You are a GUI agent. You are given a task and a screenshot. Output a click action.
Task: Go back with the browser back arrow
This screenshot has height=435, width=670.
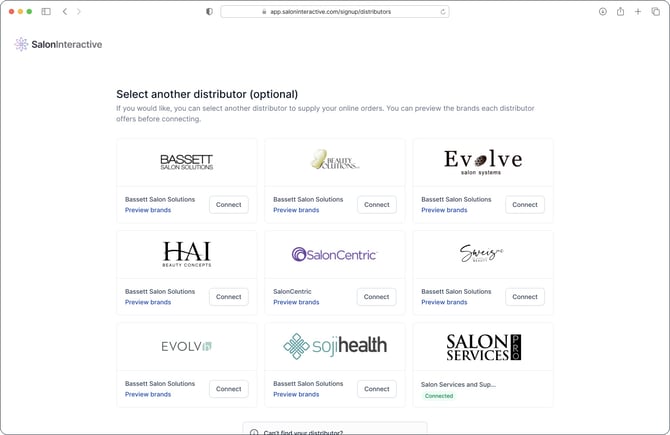pos(65,12)
